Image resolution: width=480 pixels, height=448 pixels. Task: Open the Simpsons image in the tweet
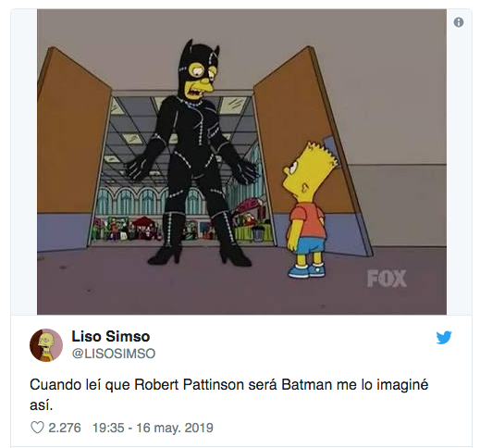pyautogui.click(x=241, y=162)
